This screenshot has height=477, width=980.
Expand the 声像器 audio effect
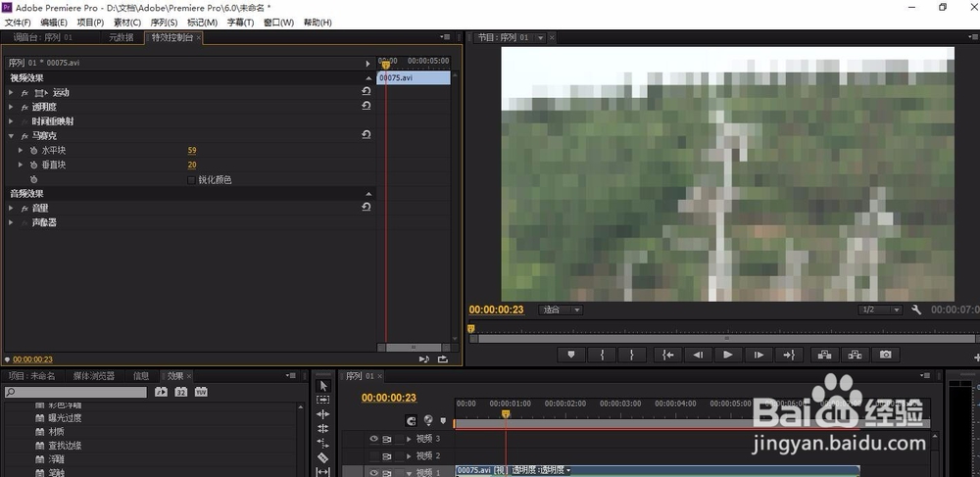[x=11, y=222]
